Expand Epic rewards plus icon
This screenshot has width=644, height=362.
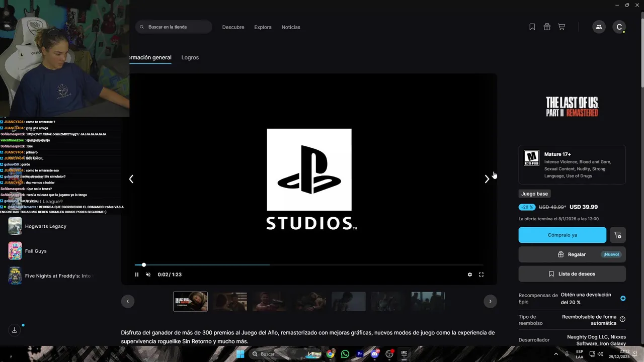tap(623, 298)
